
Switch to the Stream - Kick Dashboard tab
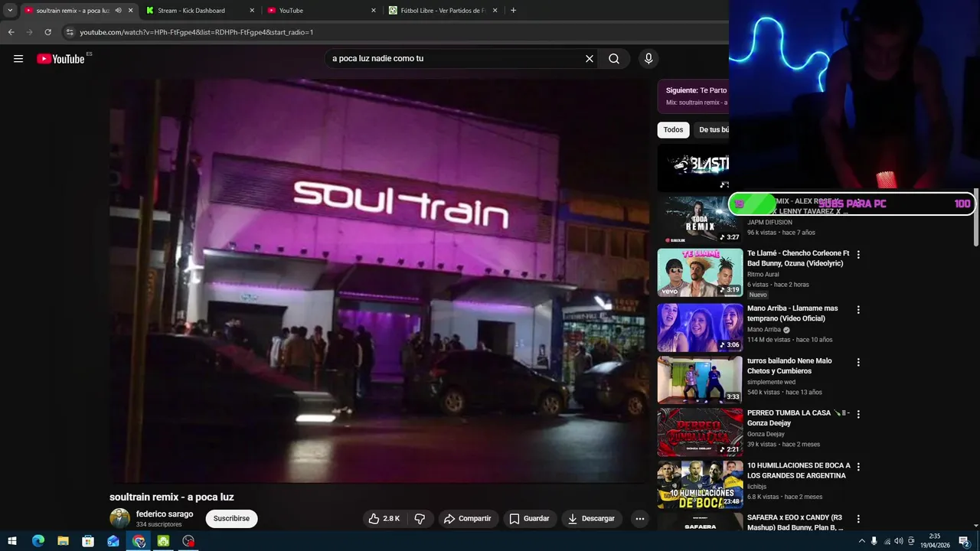(x=200, y=11)
